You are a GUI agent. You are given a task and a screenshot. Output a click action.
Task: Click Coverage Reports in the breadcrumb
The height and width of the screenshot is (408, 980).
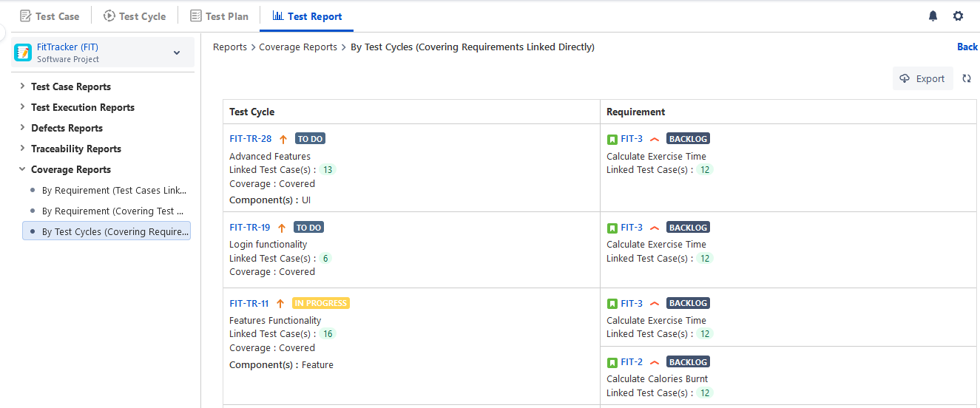pyautogui.click(x=298, y=47)
